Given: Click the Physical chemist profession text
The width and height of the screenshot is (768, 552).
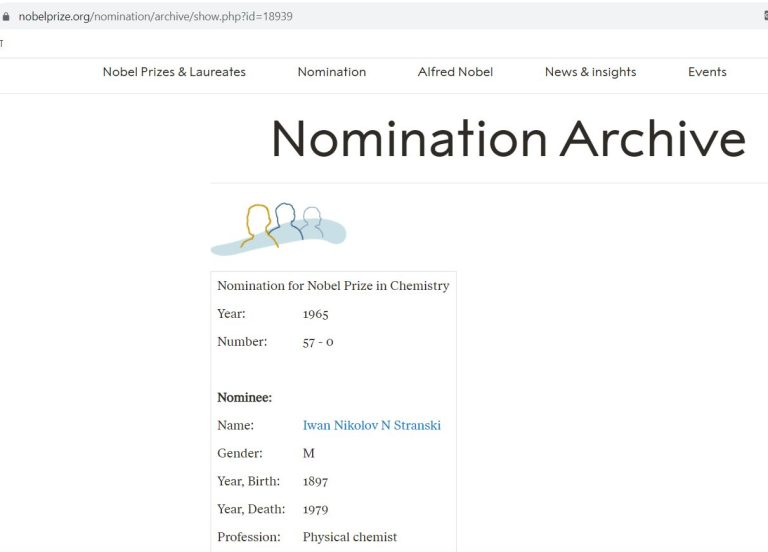Looking at the screenshot, I should (x=349, y=537).
